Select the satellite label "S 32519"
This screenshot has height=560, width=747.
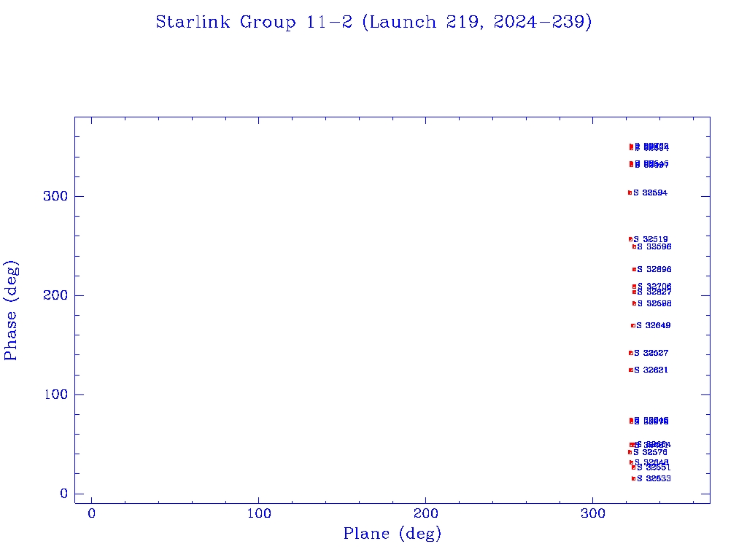[651, 239]
